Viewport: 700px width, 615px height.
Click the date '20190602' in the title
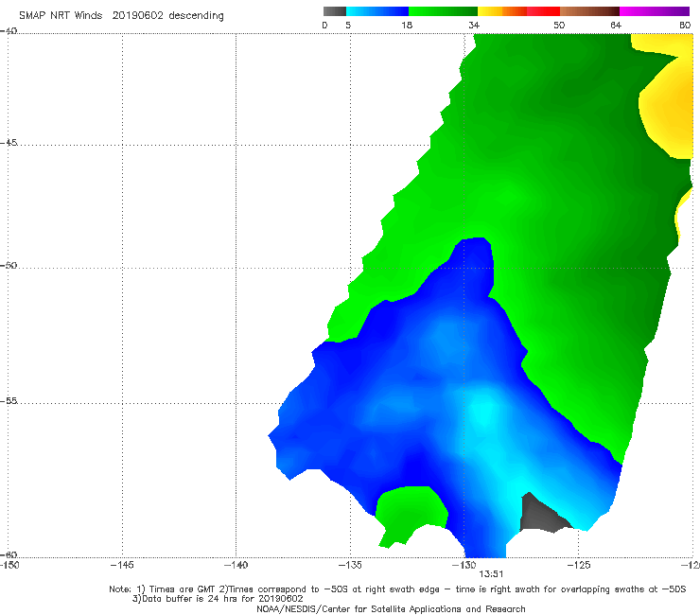pyautogui.click(x=137, y=15)
